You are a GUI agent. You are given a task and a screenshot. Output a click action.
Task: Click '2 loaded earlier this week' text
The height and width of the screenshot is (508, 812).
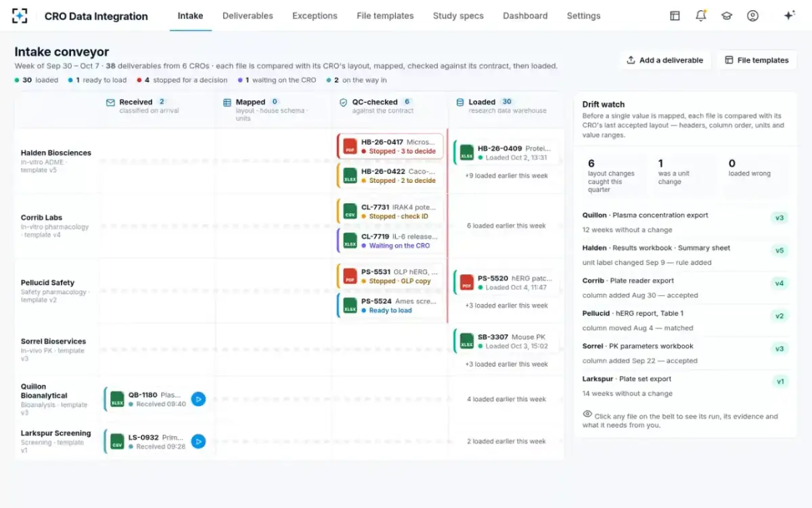point(506,442)
